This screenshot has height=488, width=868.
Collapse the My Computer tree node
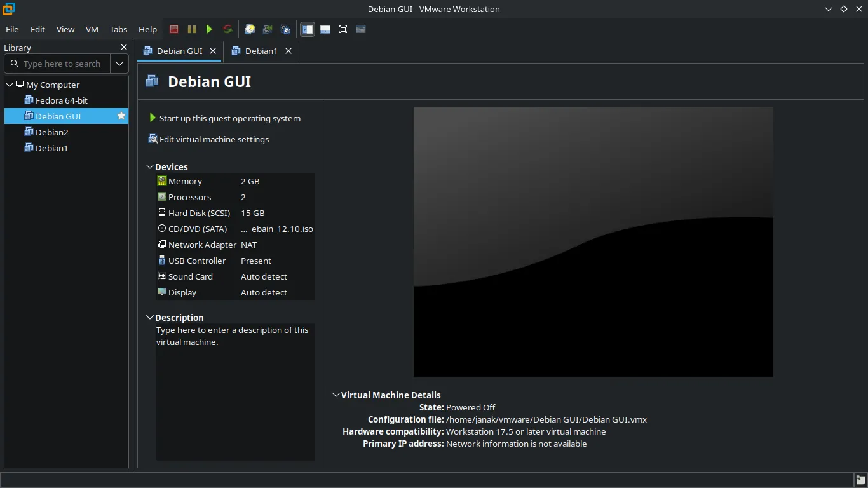pyautogui.click(x=10, y=85)
